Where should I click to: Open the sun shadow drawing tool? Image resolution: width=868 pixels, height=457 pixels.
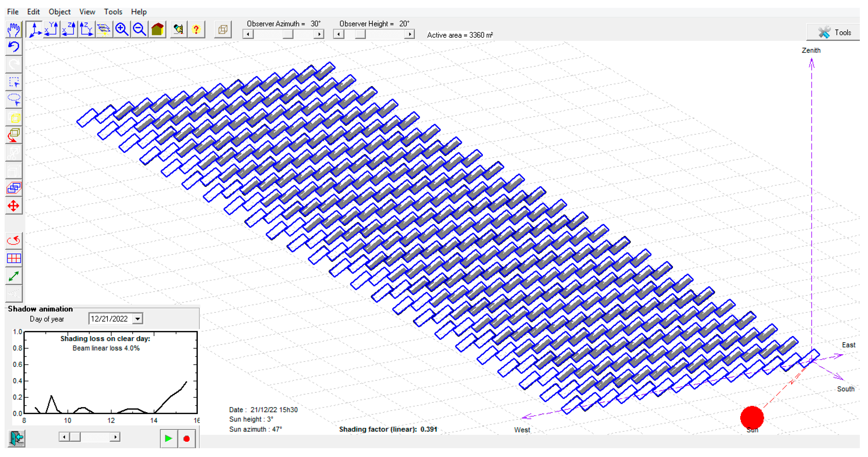[x=104, y=30]
